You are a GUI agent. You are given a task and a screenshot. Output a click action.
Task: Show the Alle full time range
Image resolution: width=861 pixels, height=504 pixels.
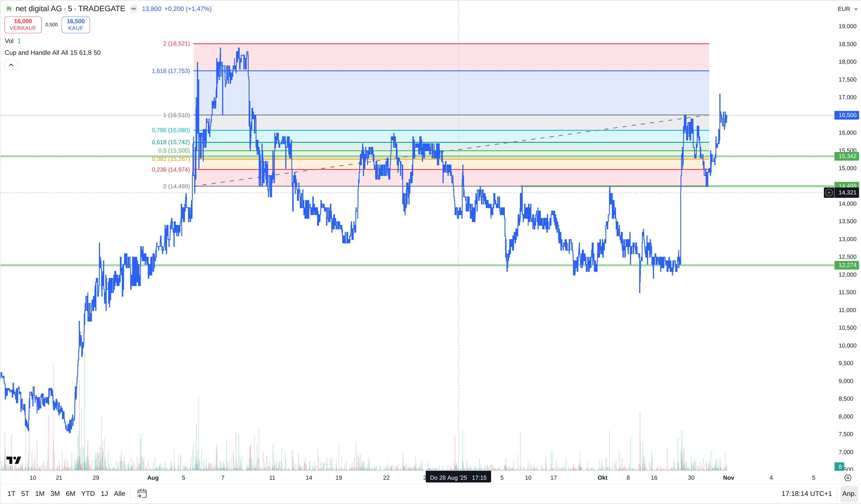(x=119, y=493)
